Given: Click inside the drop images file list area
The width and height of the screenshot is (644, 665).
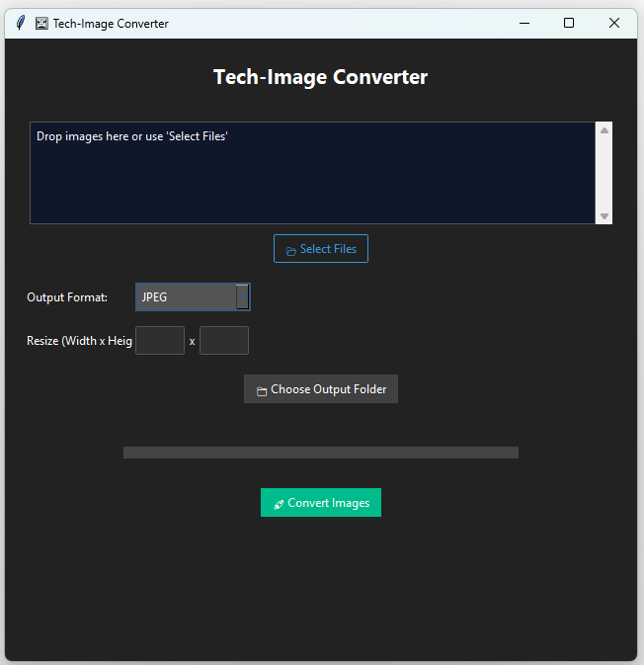Looking at the screenshot, I should pyautogui.click(x=312, y=178).
